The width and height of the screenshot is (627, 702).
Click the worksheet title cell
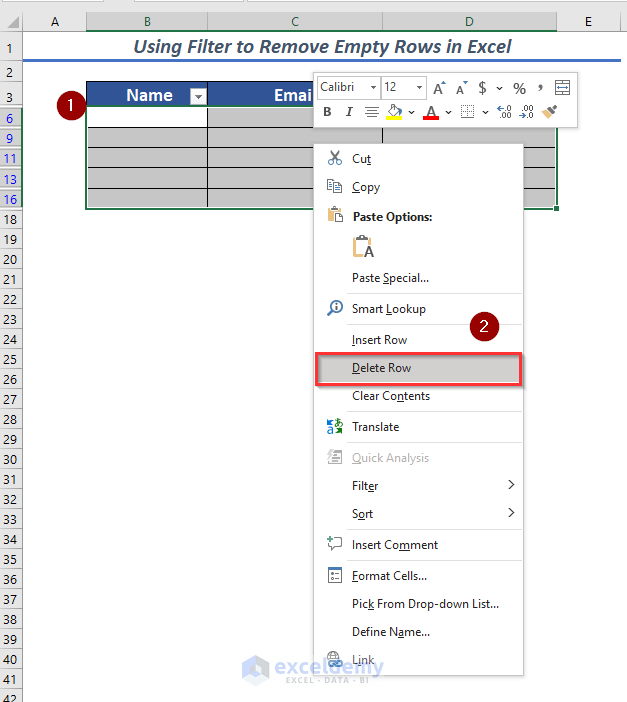[322, 47]
